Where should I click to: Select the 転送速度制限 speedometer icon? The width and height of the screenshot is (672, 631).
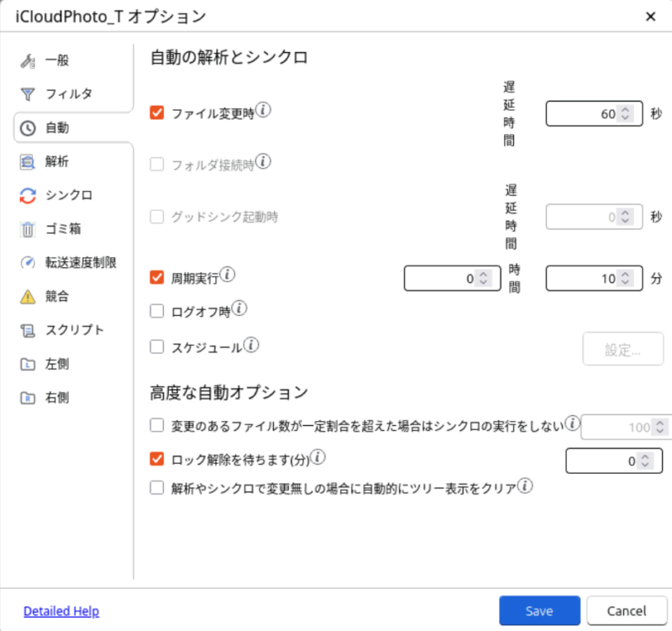28,262
